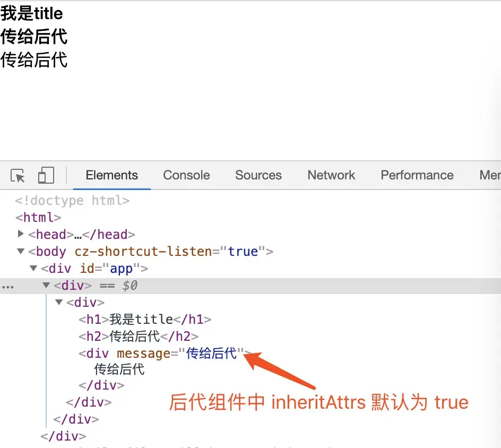Toggle the device toolbar icon
The height and width of the screenshot is (448, 501).
pyautogui.click(x=46, y=175)
